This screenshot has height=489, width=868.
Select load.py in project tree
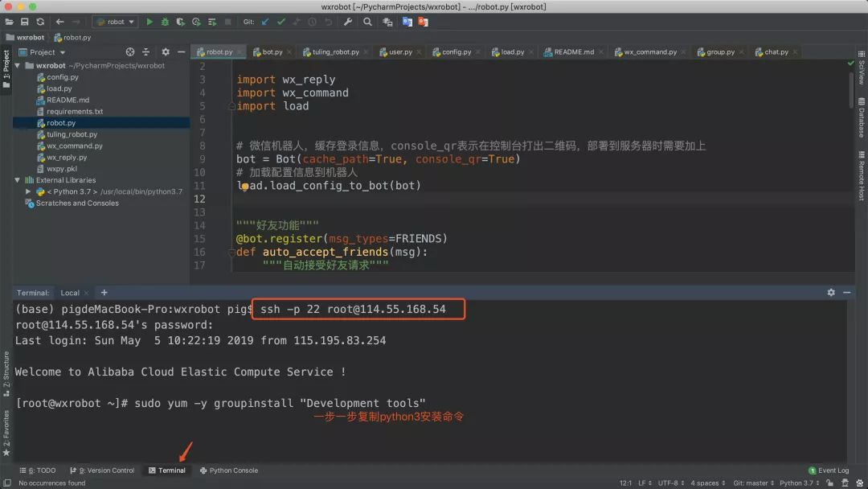click(59, 88)
